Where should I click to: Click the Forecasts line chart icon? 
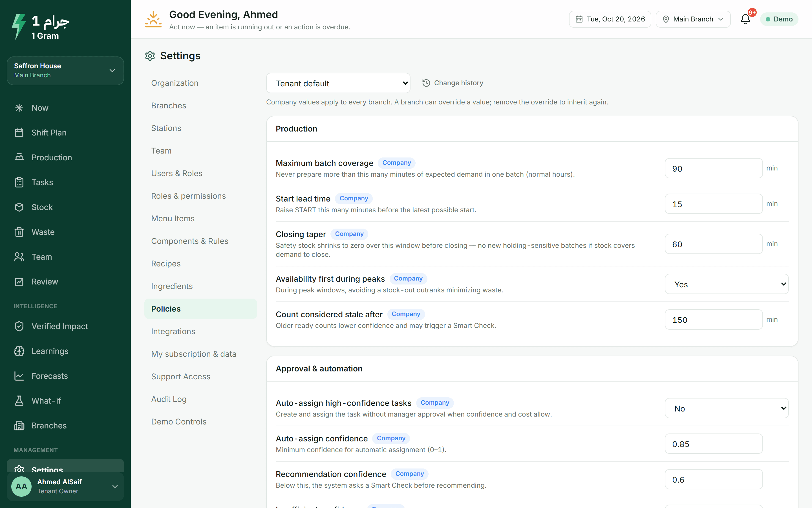(x=19, y=376)
